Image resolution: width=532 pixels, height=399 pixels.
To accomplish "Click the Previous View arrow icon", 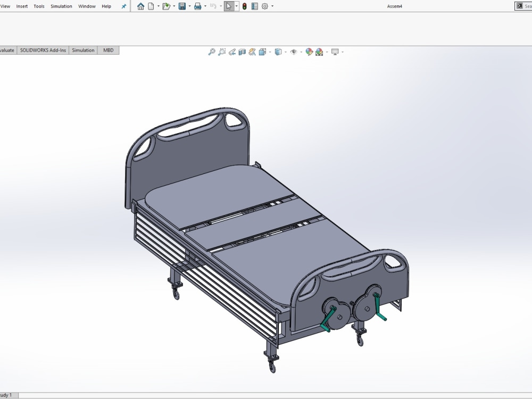I will point(232,52).
